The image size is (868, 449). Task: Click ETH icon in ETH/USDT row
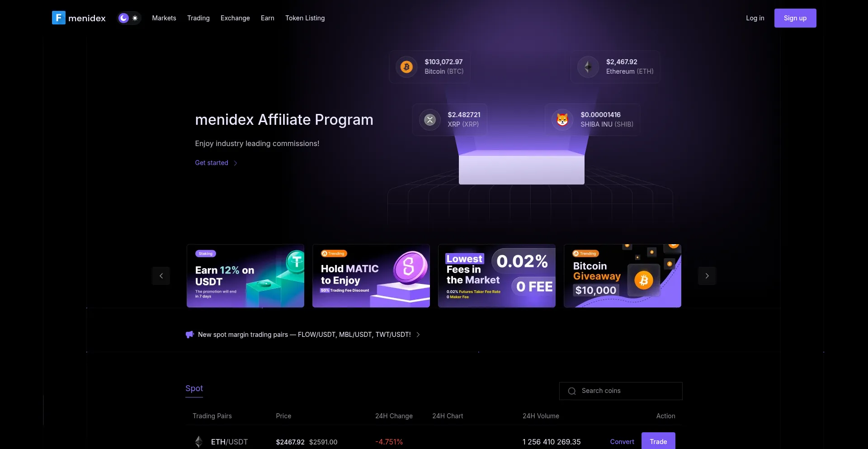pyautogui.click(x=199, y=442)
